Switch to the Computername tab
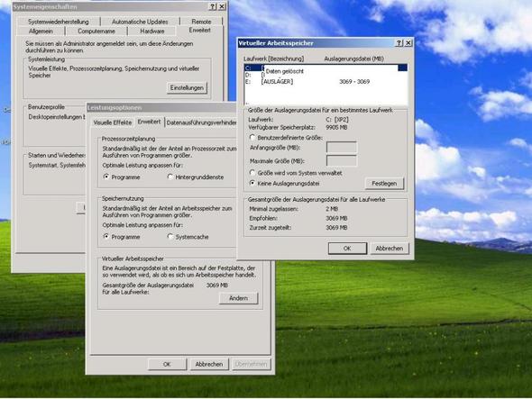The height and width of the screenshot is (399, 532). point(96,32)
